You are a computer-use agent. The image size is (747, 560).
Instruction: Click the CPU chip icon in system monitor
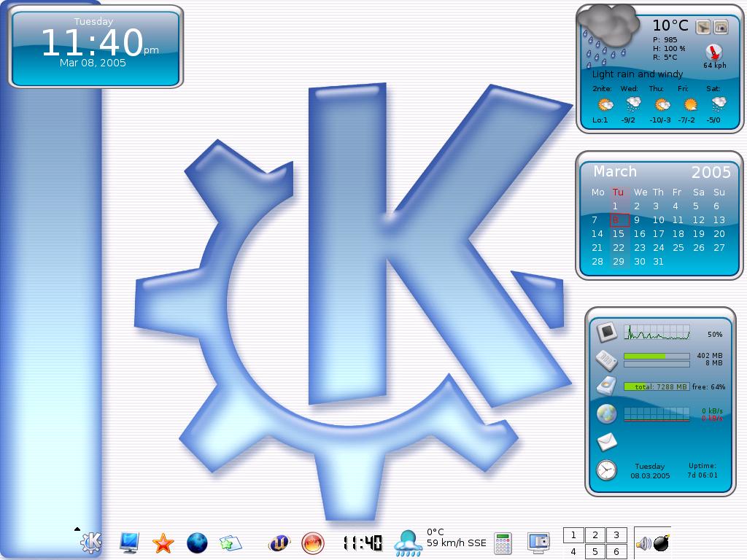pyautogui.click(x=607, y=332)
